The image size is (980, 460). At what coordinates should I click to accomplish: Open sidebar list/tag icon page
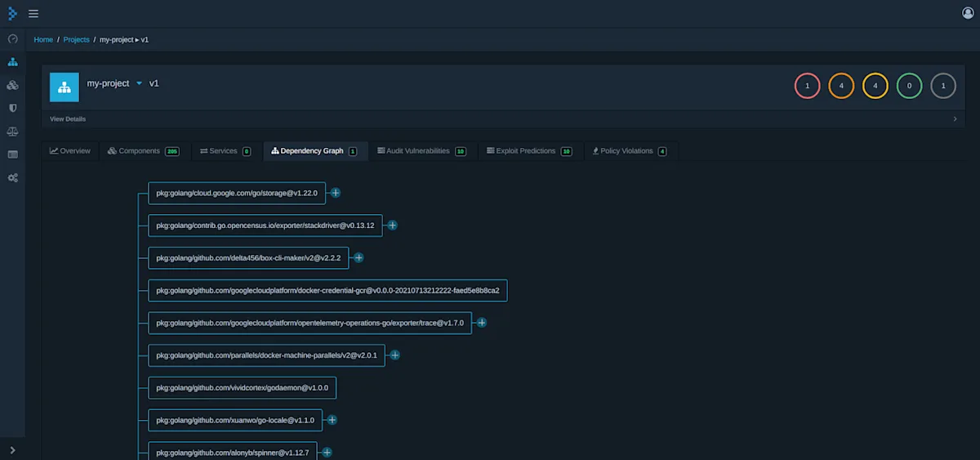pos(12,154)
